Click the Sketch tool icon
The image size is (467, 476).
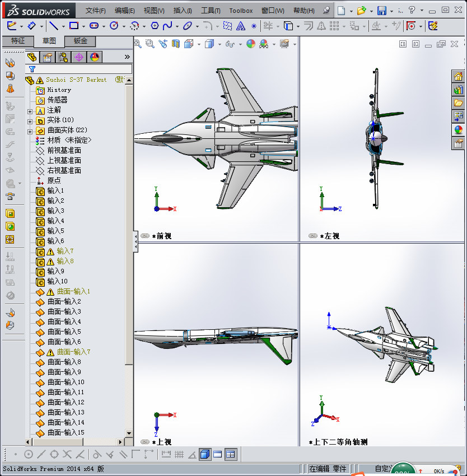tap(12, 26)
